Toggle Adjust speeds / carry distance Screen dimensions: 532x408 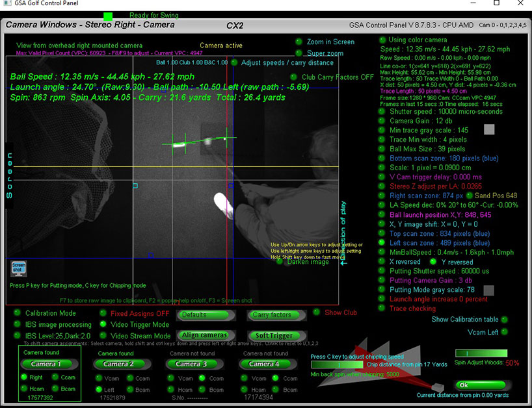click(234, 62)
